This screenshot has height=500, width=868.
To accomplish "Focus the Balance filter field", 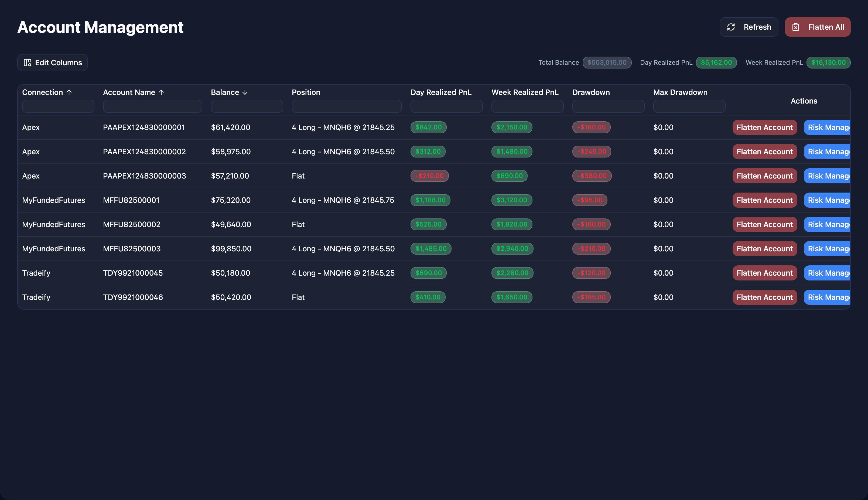I will (x=247, y=106).
